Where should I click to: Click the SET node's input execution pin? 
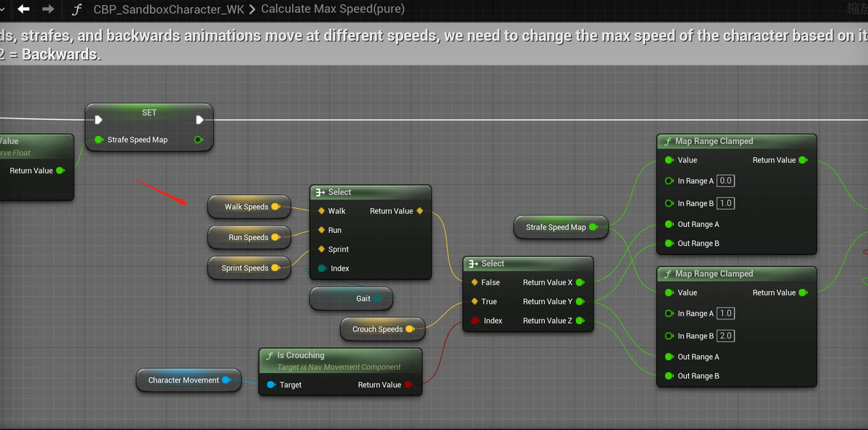pos(98,120)
